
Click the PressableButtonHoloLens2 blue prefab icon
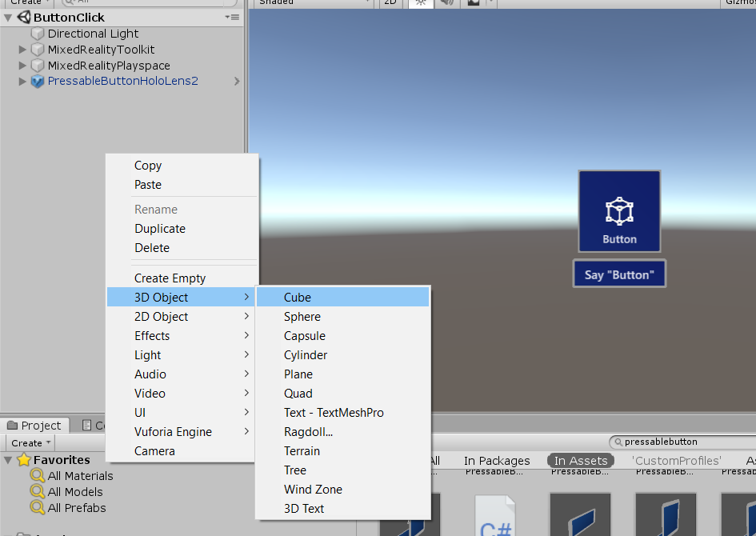point(38,82)
